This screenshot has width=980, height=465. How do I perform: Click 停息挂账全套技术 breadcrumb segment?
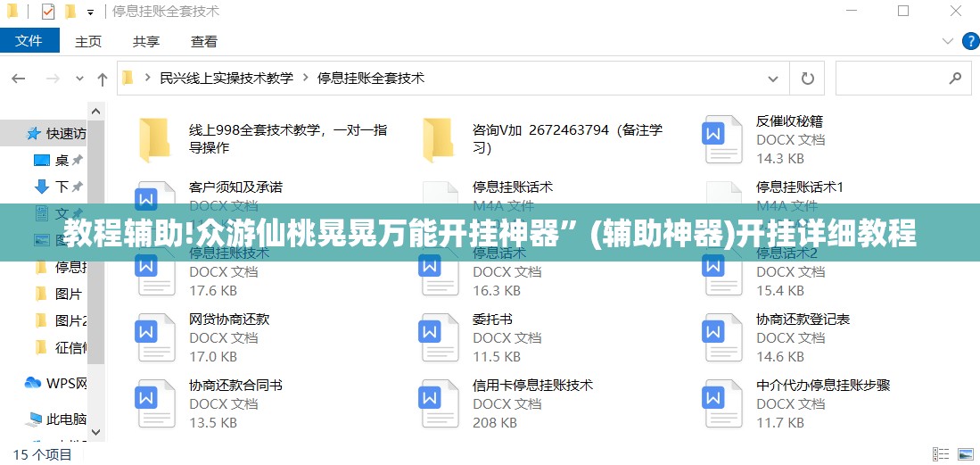[x=371, y=79]
